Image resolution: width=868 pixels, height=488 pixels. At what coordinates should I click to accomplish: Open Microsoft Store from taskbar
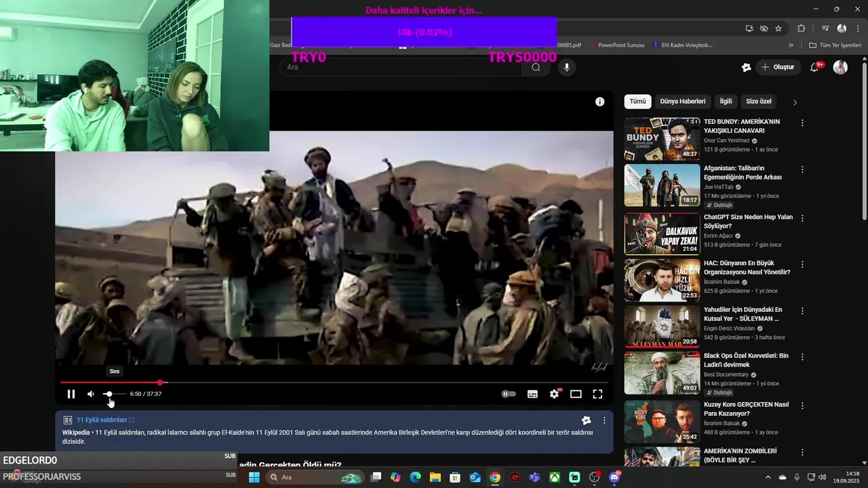pos(455,477)
